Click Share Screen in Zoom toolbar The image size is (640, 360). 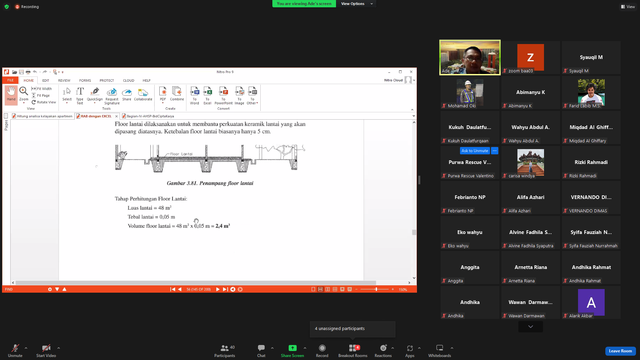(x=292, y=350)
